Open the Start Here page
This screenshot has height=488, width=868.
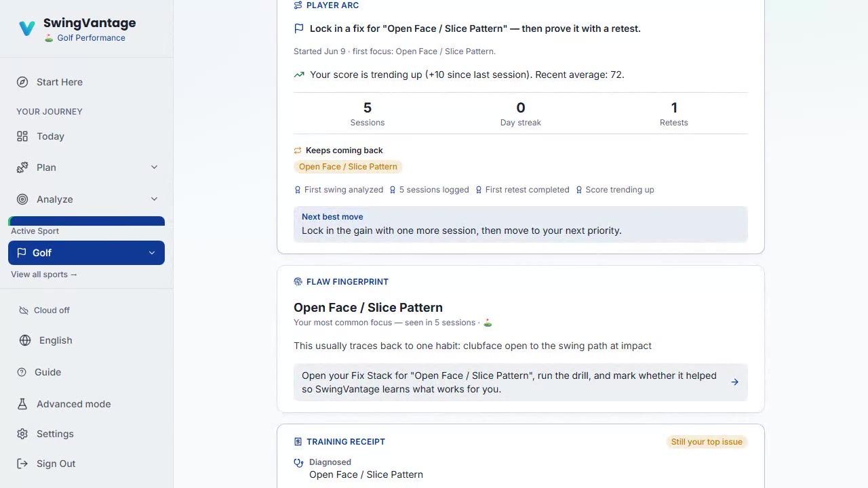click(x=86, y=82)
